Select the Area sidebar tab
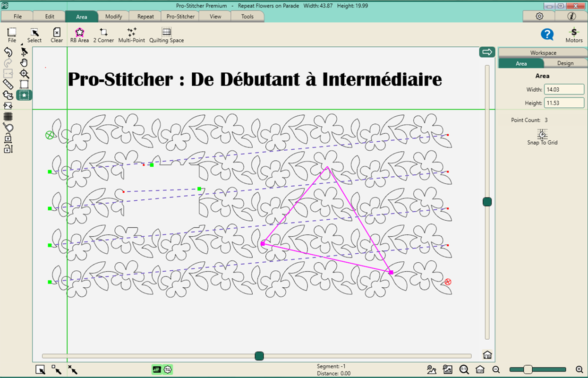 [521, 63]
